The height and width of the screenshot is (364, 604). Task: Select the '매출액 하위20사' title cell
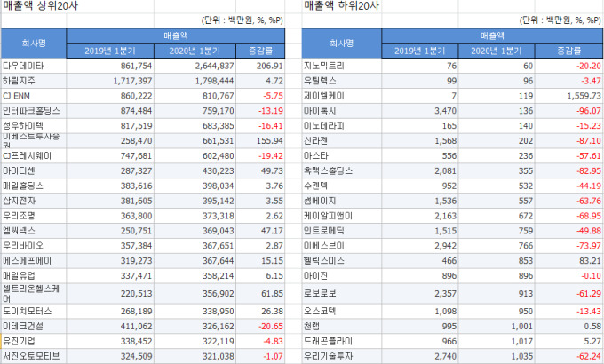click(x=341, y=6)
